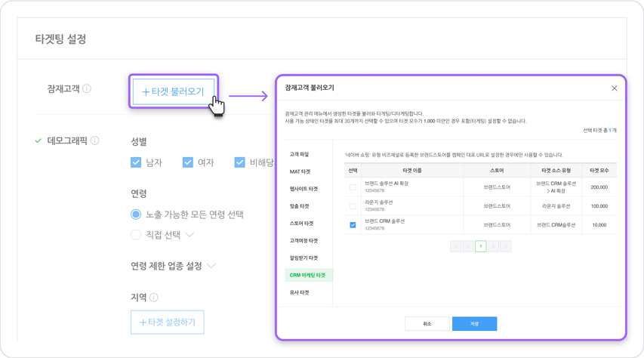Toggle the 여자 gender checkbox

click(188, 162)
